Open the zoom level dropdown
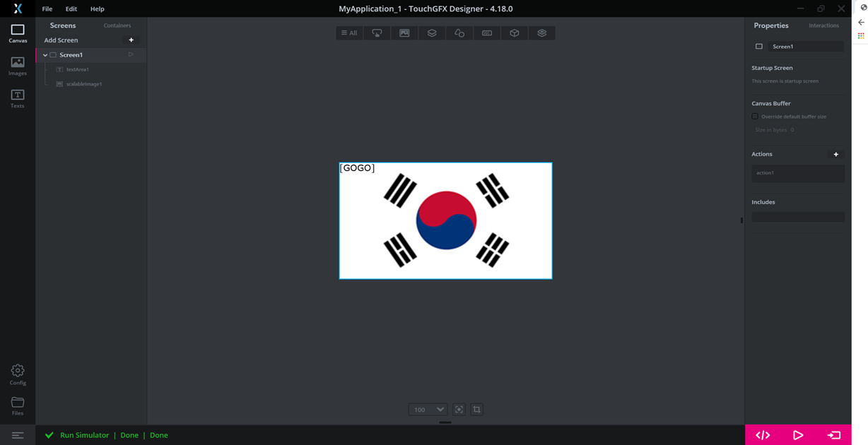Viewport: 868px width, 445px height. point(428,410)
